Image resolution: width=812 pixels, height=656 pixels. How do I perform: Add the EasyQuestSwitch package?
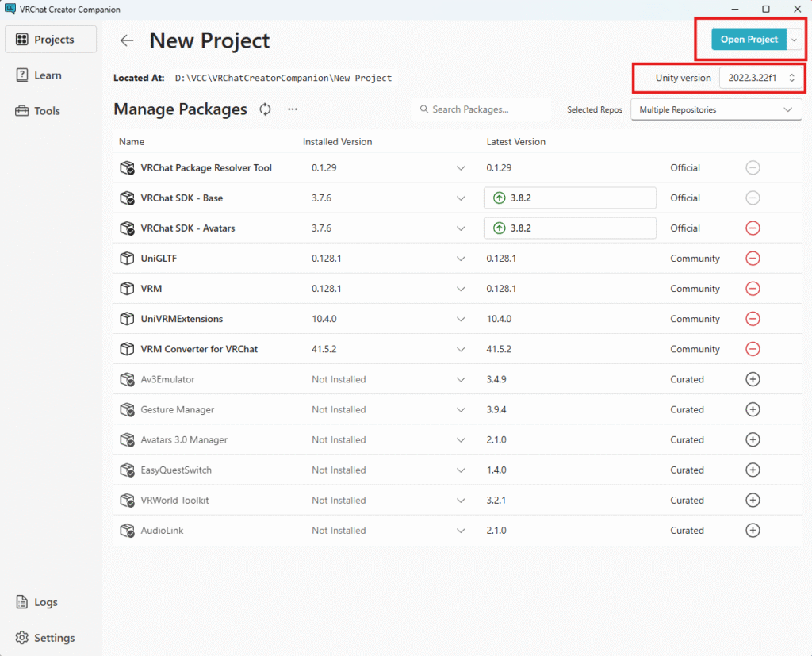click(x=753, y=470)
